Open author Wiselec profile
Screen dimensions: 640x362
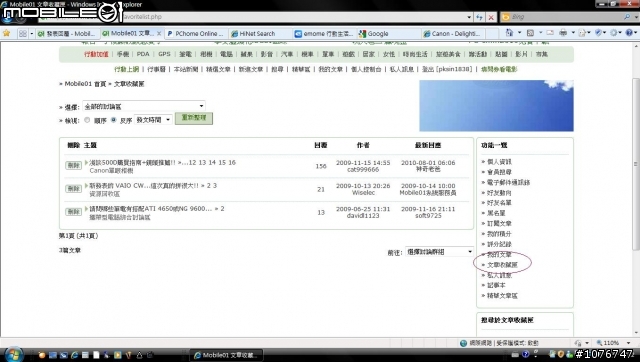click(363, 193)
